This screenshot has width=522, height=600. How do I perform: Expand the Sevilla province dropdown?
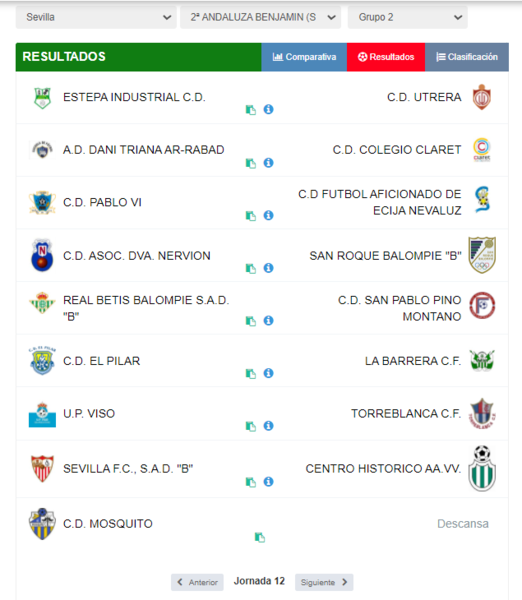click(x=96, y=17)
